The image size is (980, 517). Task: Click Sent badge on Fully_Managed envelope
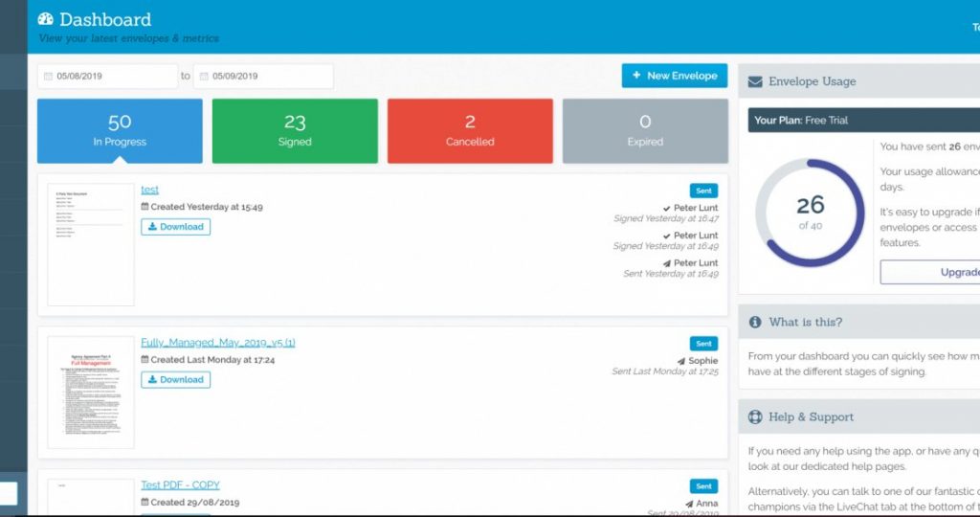[703, 344]
